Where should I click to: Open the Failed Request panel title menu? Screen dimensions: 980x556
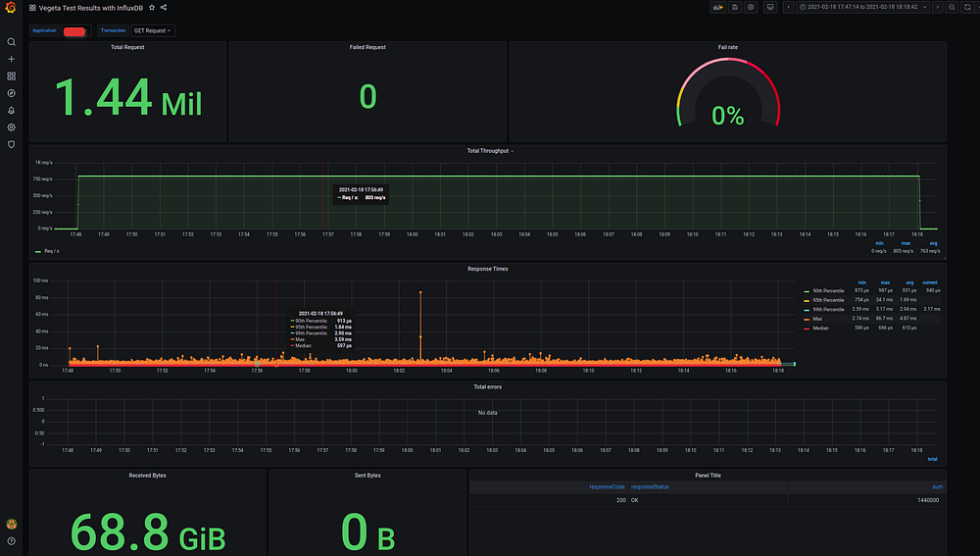coord(367,47)
